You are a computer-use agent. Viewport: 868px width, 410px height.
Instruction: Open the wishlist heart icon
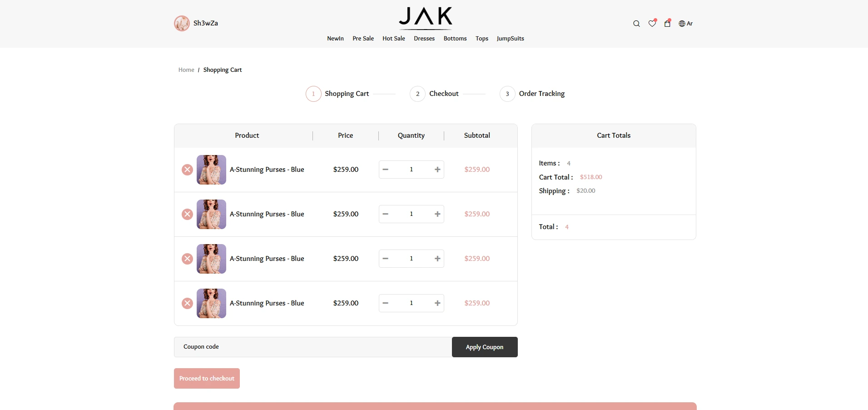pos(652,24)
